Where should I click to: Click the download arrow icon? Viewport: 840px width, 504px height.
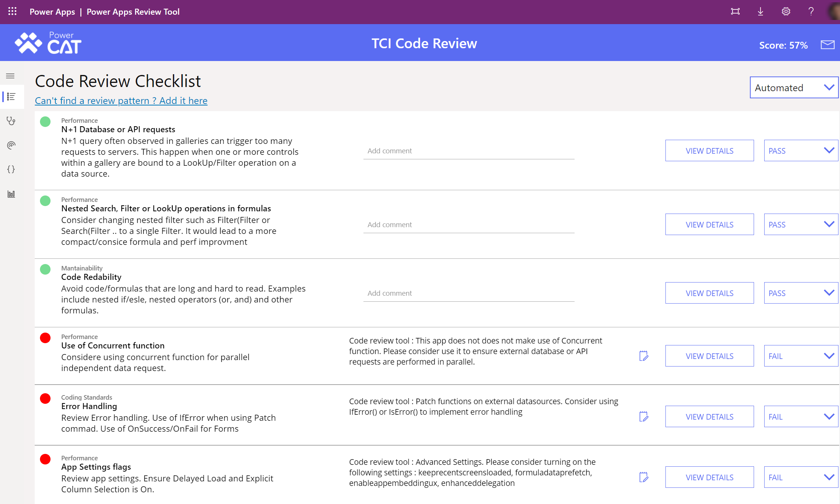[760, 11]
